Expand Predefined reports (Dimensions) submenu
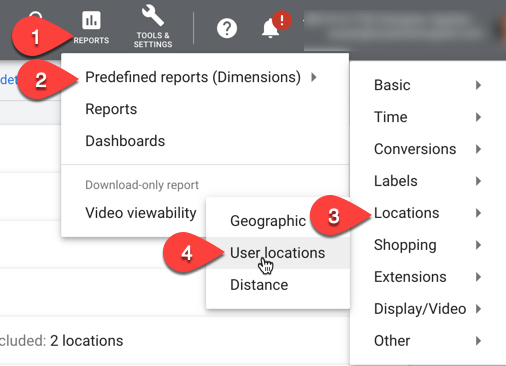Screen dimensions: 506x366 pos(201,77)
